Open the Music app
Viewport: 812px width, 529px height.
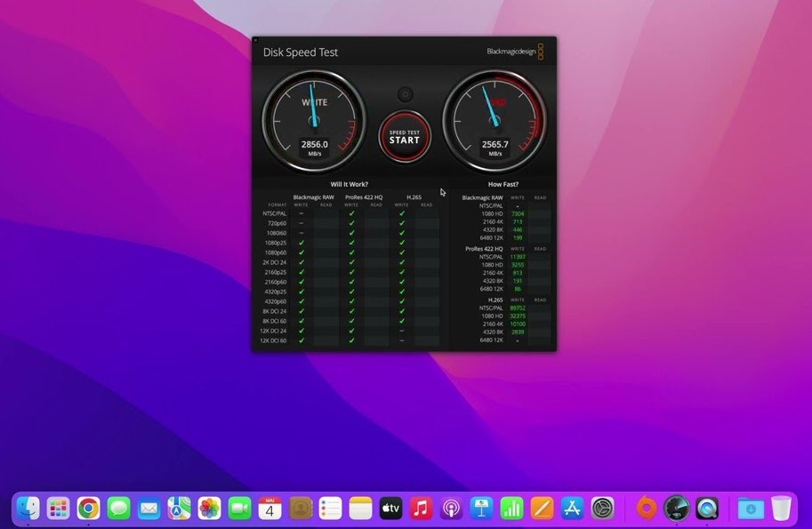pyautogui.click(x=421, y=509)
